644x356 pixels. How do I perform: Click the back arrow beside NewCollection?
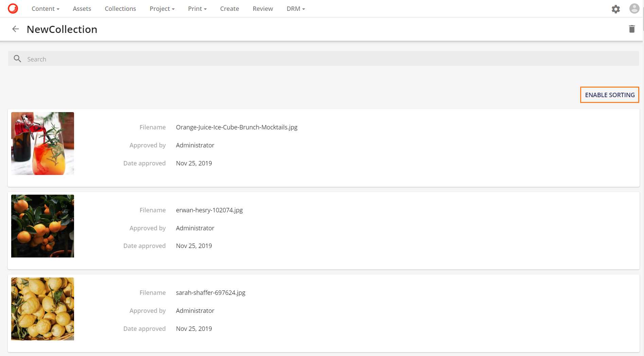click(x=16, y=29)
